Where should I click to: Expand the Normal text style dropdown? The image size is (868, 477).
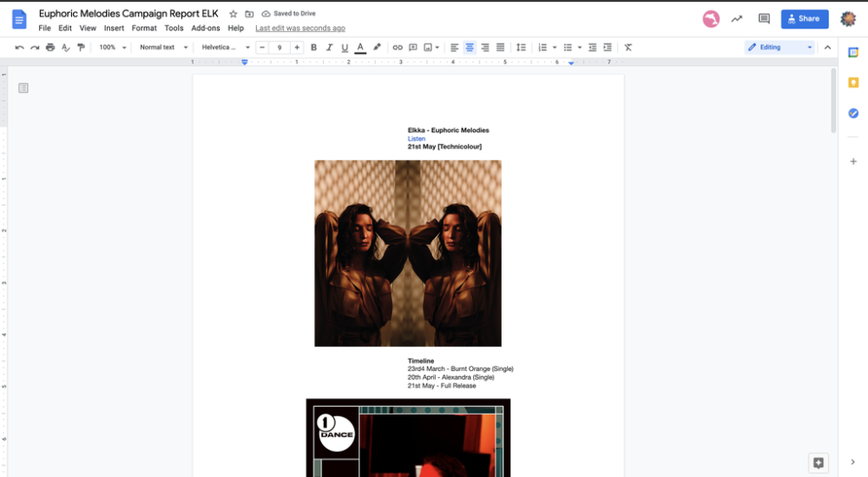[163, 48]
